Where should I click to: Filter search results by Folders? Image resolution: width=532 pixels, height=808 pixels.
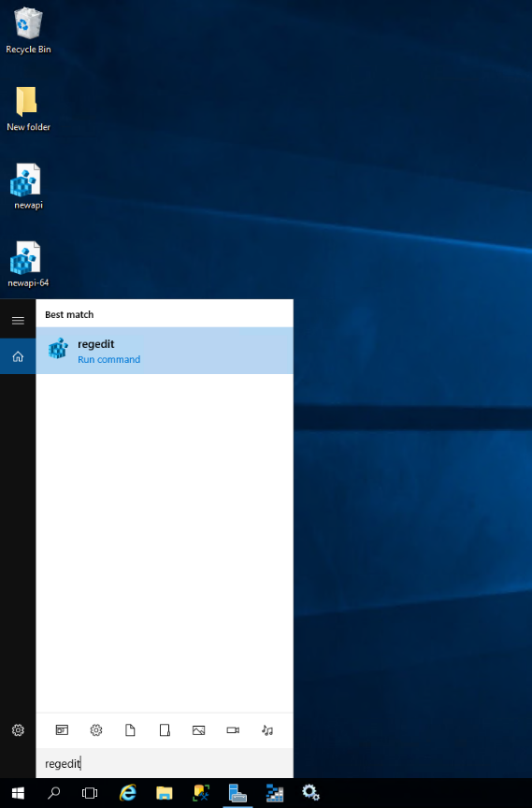165,729
